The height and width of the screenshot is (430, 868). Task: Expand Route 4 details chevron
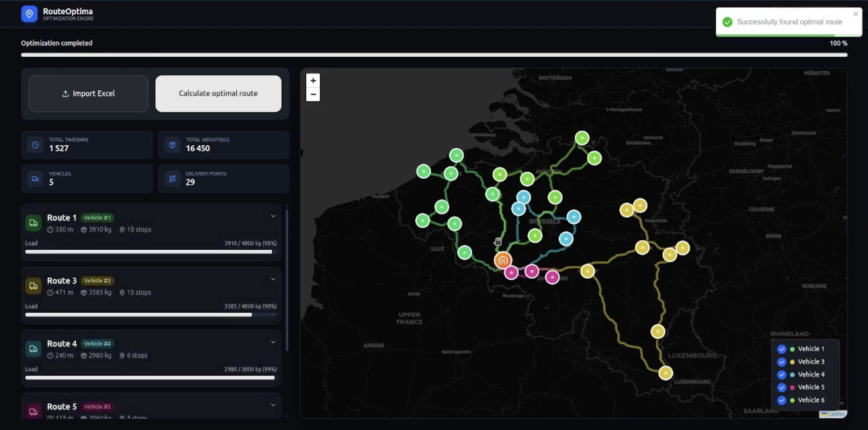[273, 342]
